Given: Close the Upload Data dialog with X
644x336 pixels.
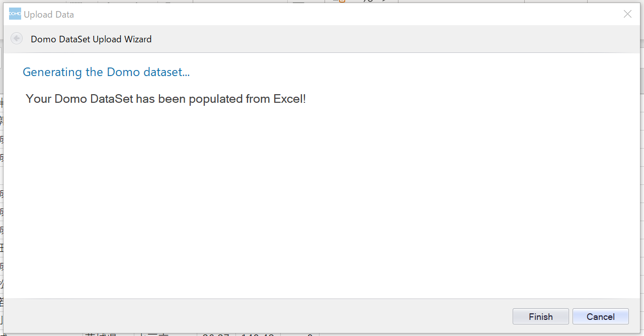Looking at the screenshot, I should [x=627, y=14].
